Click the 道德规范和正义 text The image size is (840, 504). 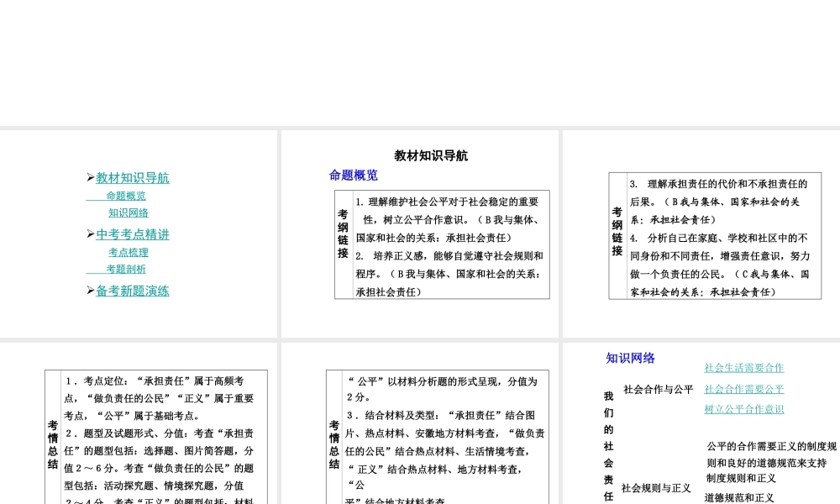click(739, 497)
